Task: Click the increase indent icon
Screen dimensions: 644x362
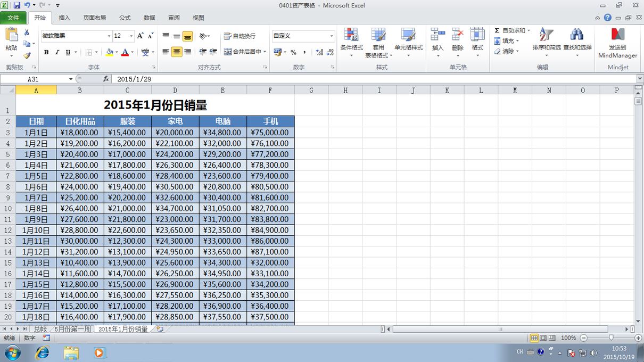Action: pyautogui.click(x=213, y=52)
